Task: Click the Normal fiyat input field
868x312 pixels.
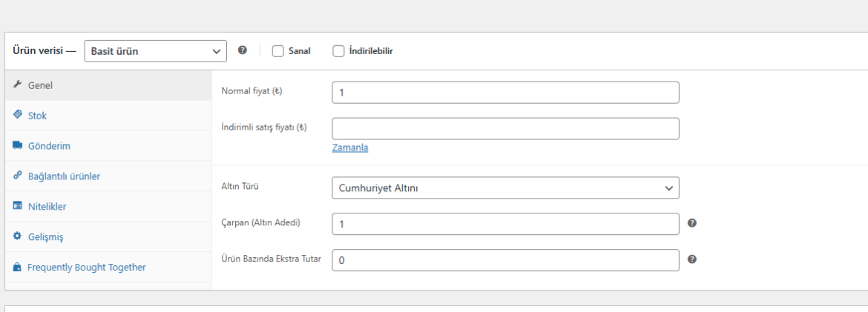Action: [x=505, y=93]
